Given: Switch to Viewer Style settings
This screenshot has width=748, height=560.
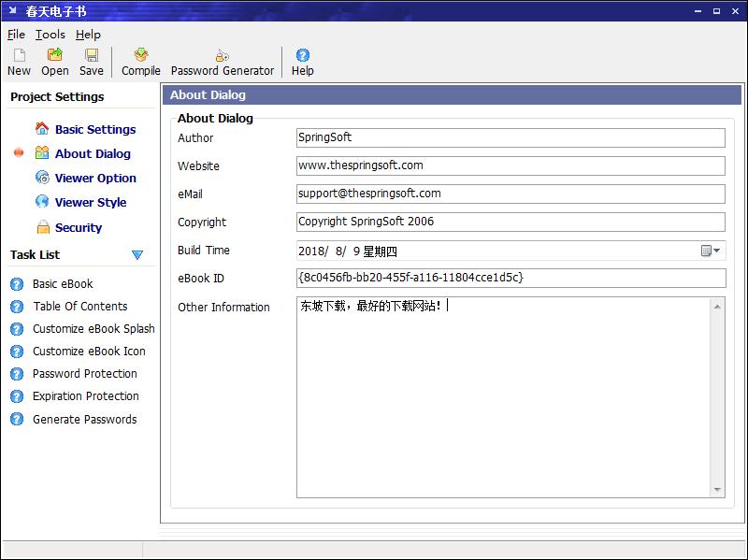Looking at the screenshot, I should click(x=90, y=202).
